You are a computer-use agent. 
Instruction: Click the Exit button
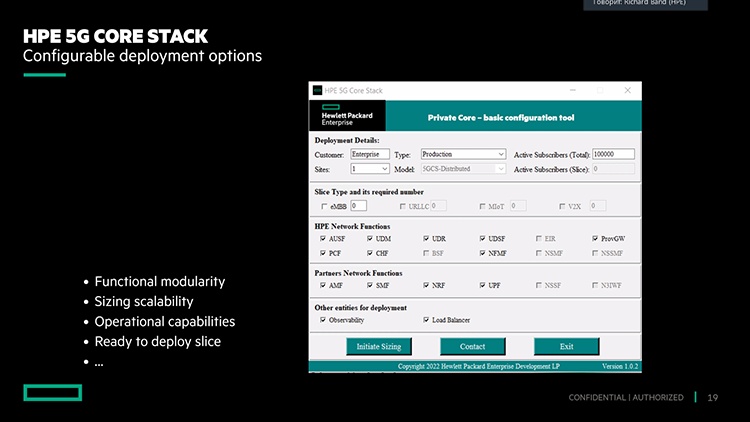[x=566, y=346]
